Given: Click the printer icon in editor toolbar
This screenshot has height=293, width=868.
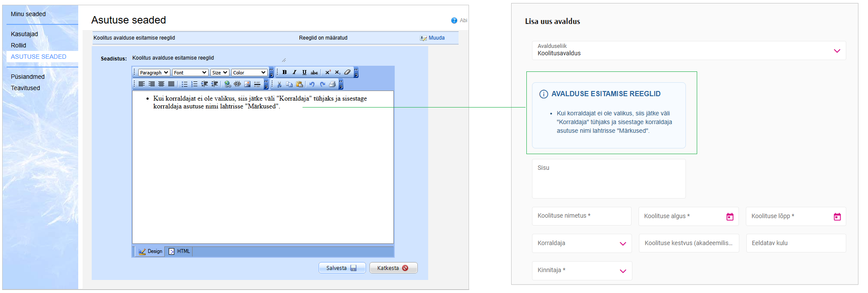Looking at the screenshot, I should click(x=333, y=84).
